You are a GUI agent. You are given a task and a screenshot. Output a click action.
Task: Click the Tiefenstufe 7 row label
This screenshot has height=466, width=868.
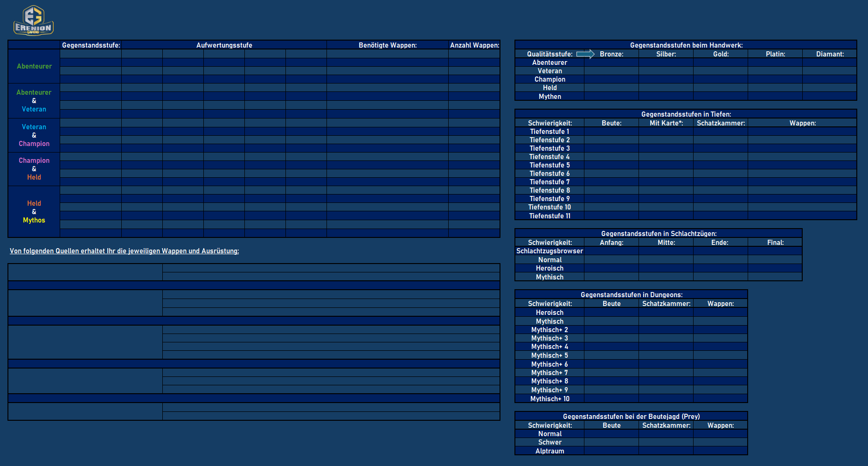tap(549, 182)
